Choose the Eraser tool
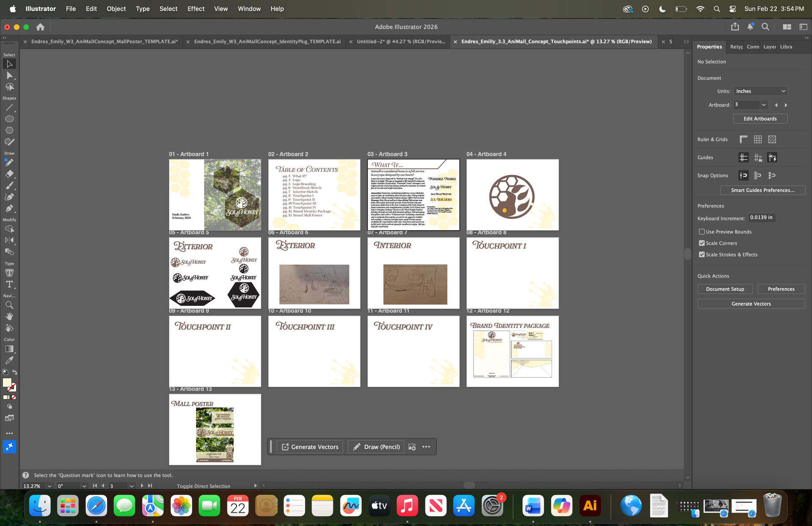Image resolution: width=812 pixels, height=526 pixels. (9, 173)
